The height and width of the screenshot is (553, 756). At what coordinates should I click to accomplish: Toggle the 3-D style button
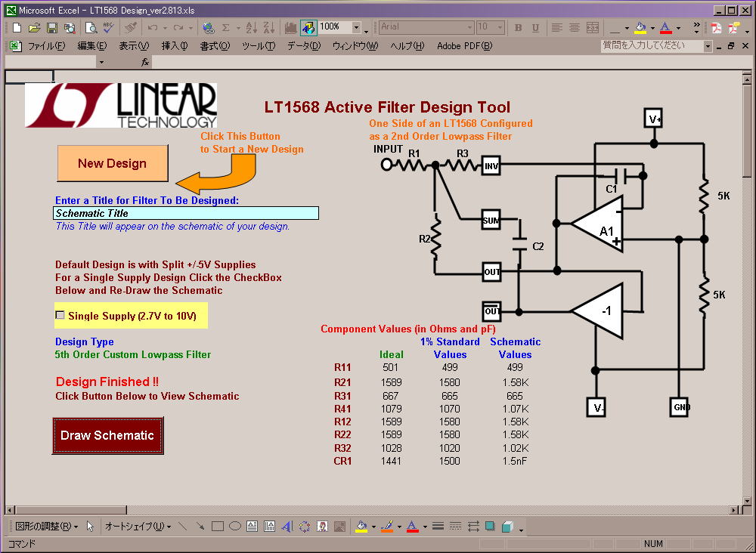(x=507, y=527)
